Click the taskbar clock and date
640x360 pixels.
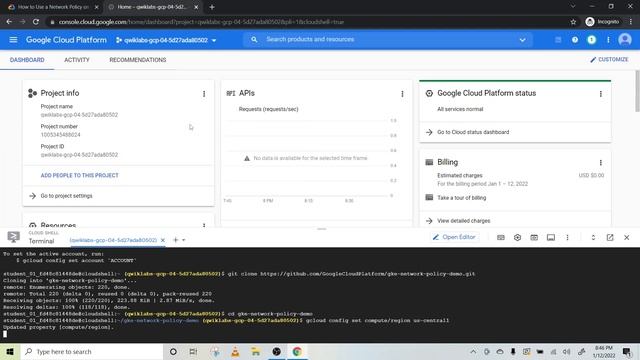[x=604, y=351]
